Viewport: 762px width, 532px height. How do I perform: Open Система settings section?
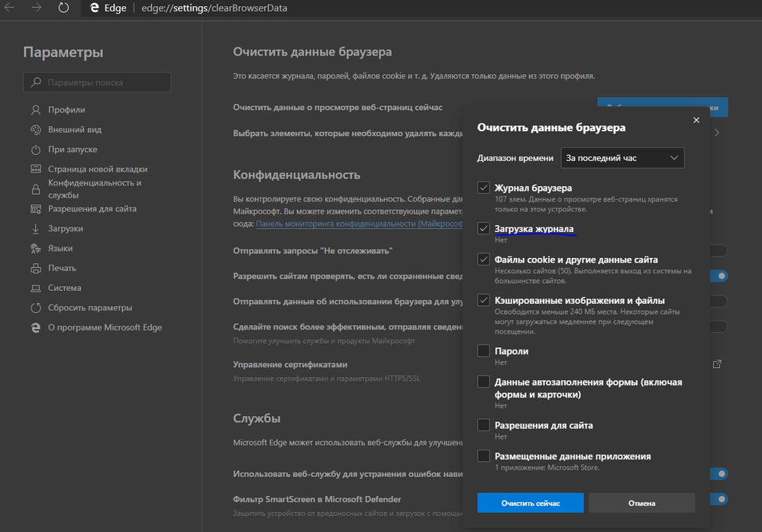click(x=65, y=288)
